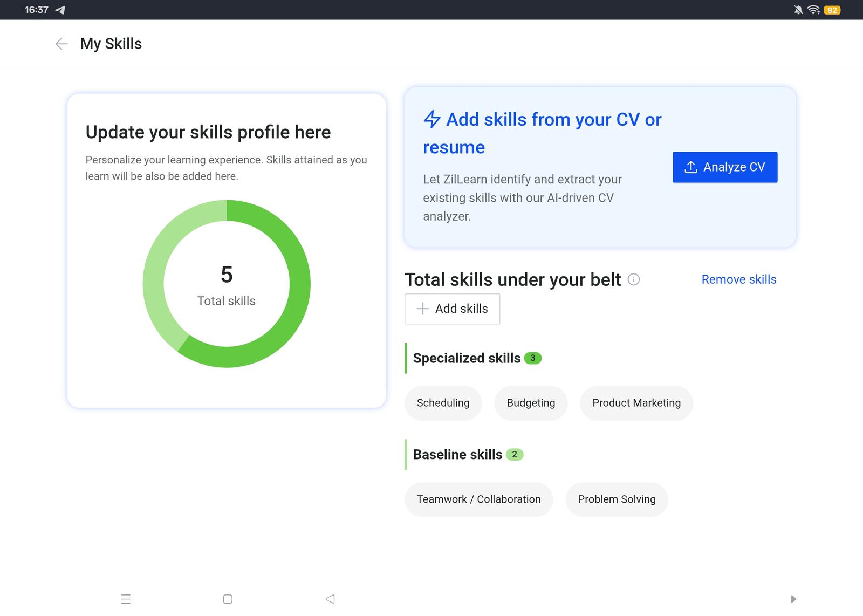Tap the muted notification bell icon

coord(798,10)
